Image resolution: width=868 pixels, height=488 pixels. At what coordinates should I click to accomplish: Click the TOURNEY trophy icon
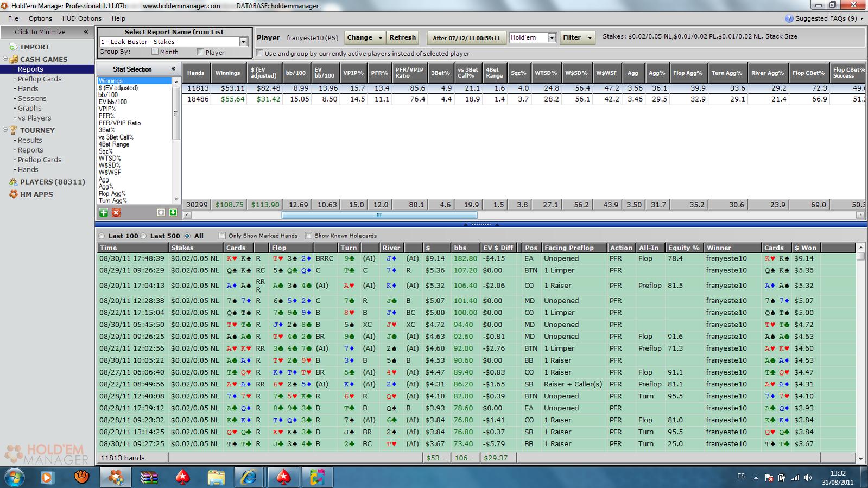pyautogui.click(x=14, y=130)
